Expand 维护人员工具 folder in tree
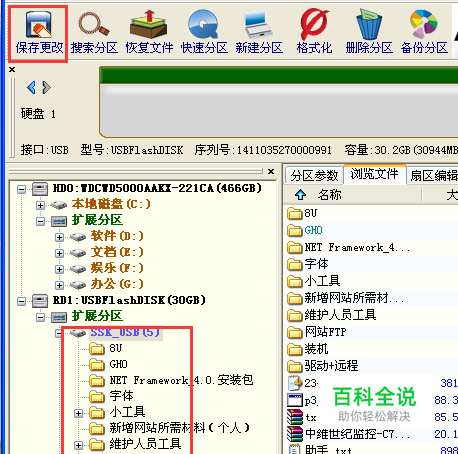Image resolution: width=458 pixels, height=454 pixels. (x=78, y=445)
